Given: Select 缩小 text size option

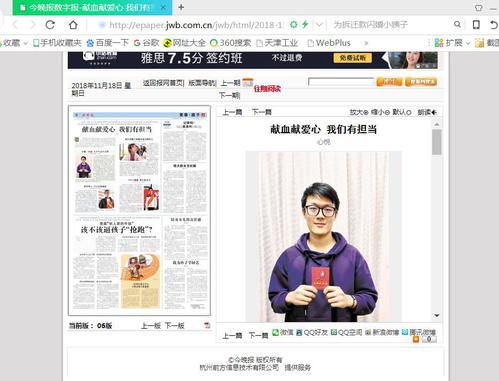Looking at the screenshot, I should (380, 112).
